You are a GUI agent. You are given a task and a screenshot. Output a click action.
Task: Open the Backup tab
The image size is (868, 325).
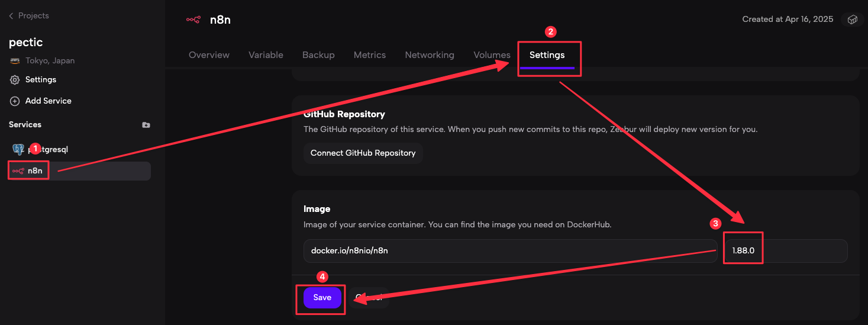(x=318, y=55)
